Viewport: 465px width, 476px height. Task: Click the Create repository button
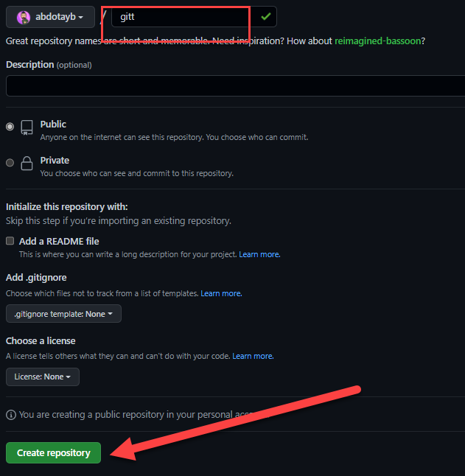[x=53, y=452]
